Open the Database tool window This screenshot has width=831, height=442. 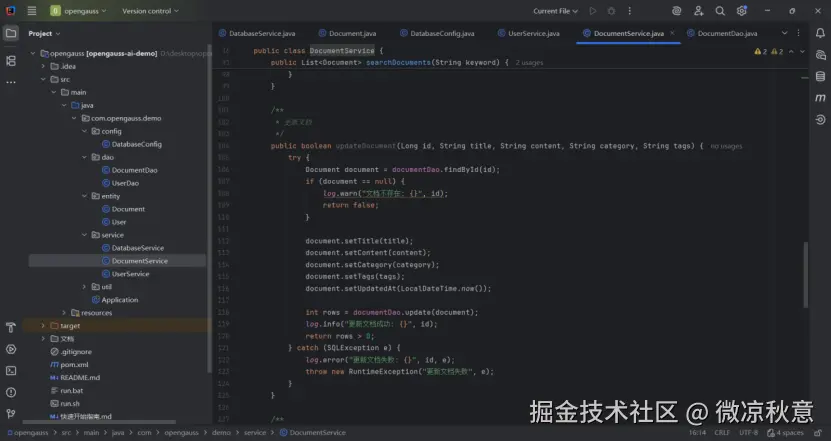tap(820, 76)
